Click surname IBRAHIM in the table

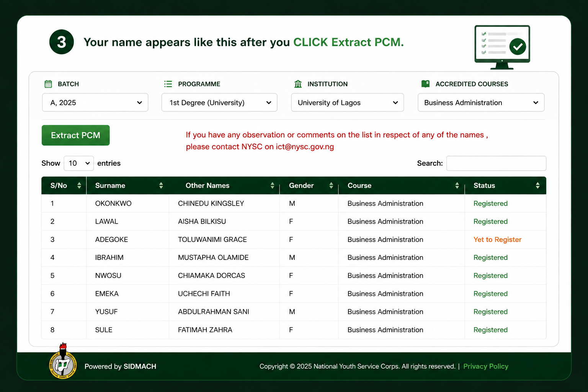pos(109,258)
